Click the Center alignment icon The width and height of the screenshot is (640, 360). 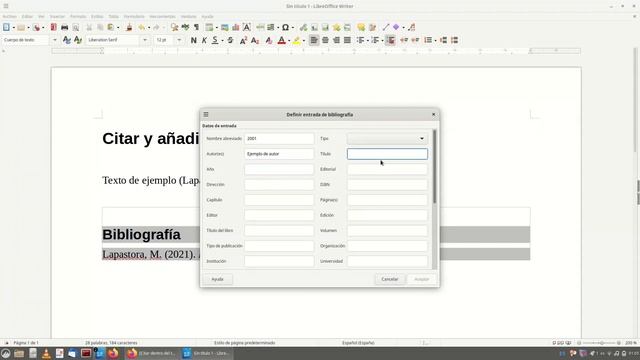[325, 40]
